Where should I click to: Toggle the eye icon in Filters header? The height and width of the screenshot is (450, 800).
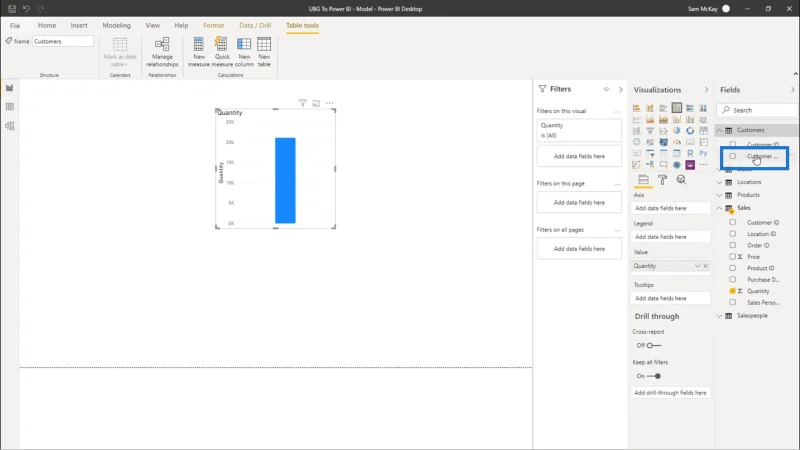point(606,89)
